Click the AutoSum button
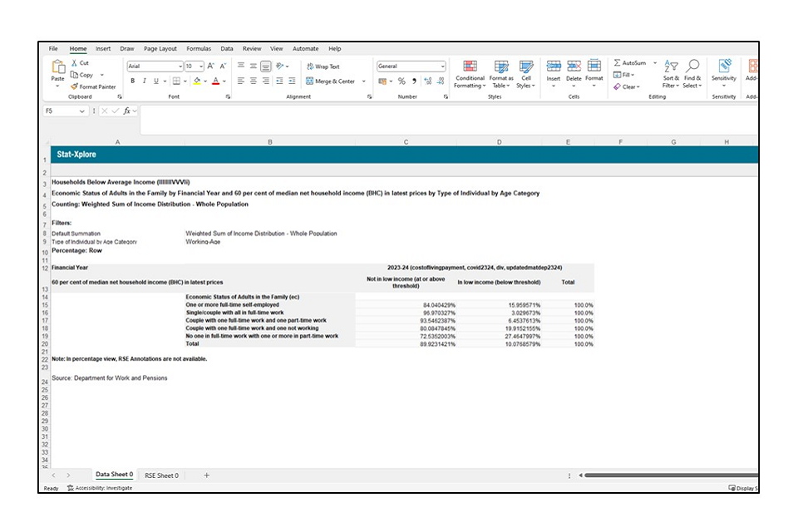 tap(630, 63)
